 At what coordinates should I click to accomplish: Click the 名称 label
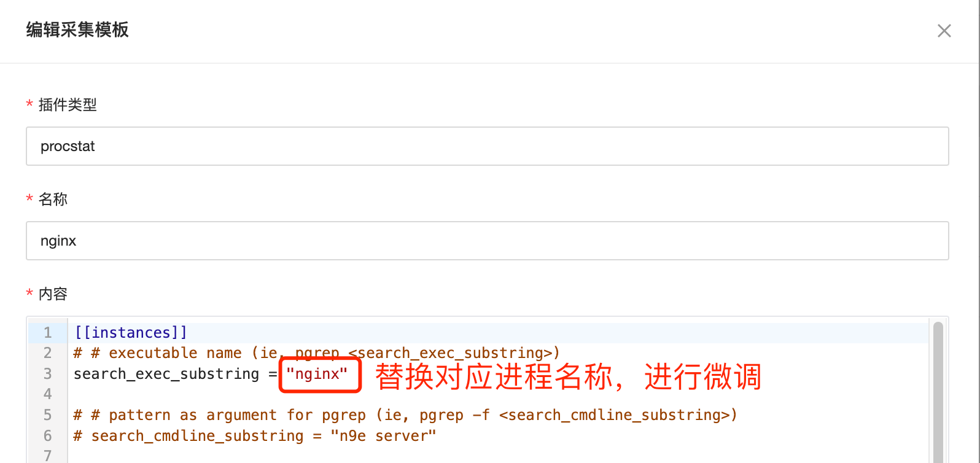click(x=53, y=200)
